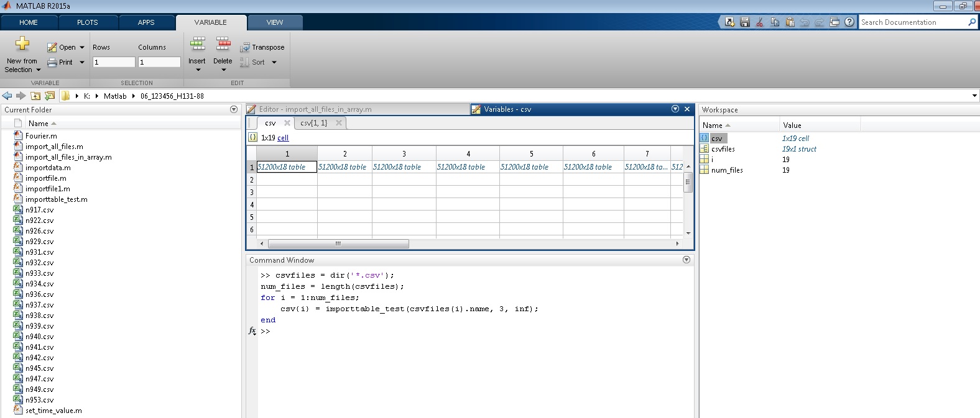Image resolution: width=980 pixels, height=418 pixels.
Task: Click the Delete rows icon
Action: pos(223,43)
